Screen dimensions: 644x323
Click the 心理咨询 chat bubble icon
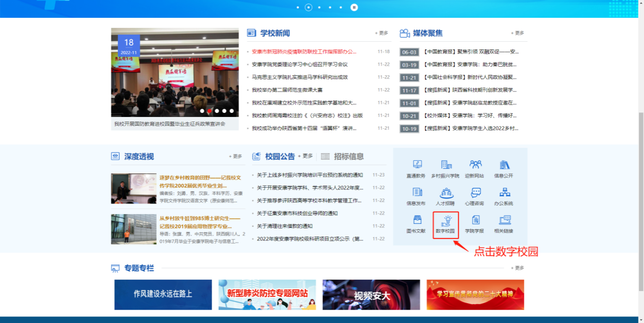476,193
